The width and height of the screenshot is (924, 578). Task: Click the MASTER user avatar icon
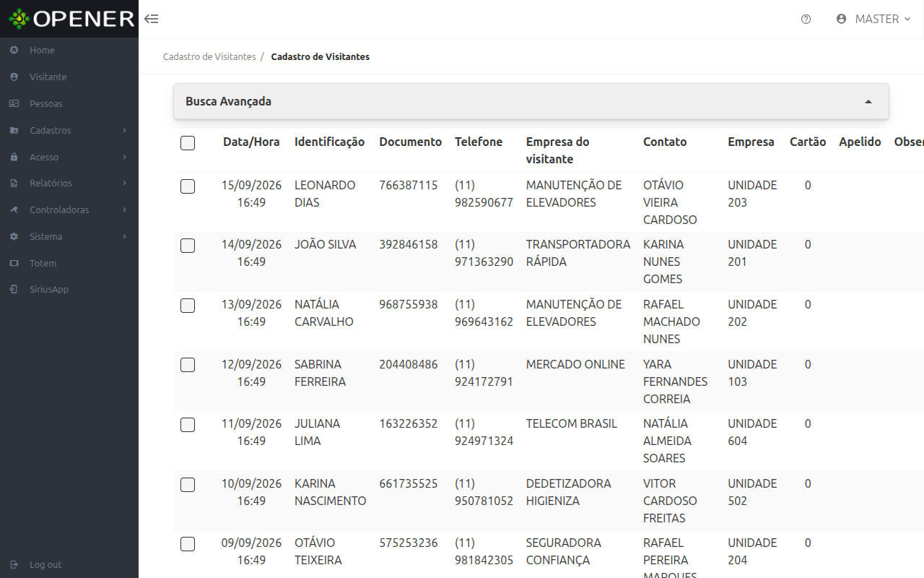[x=841, y=19]
